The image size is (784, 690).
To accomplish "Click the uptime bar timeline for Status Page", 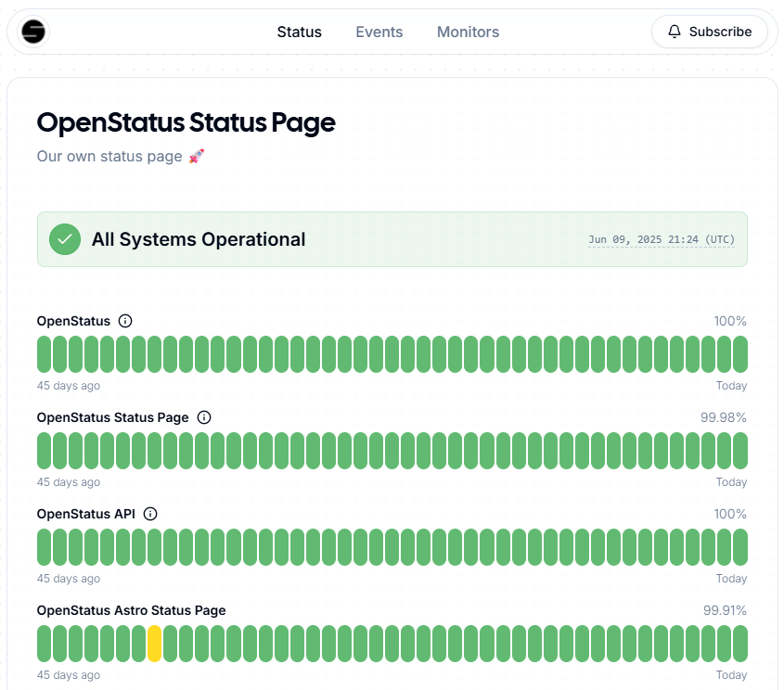I will pyautogui.click(x=390, y=450).
